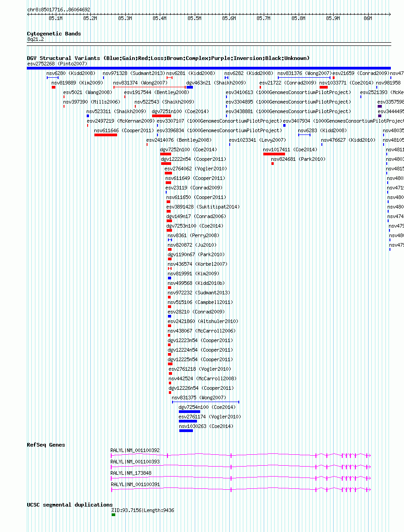404x532 pixels.
Task: Select nsv824681 (Park2010) label
Action: (x=298, y=159)
